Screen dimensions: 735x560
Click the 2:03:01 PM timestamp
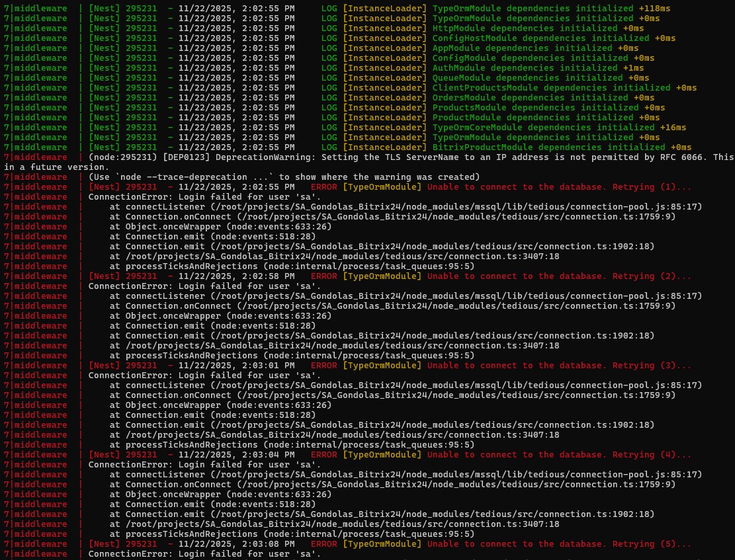click(x=267, y=366)
